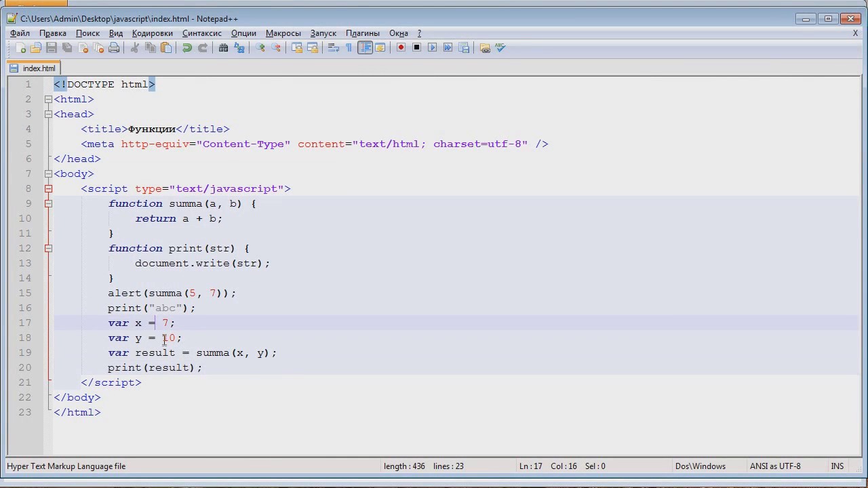This screenshot has height=488, width=868.
Task: Toggle INS insert mode in status bar
Action: (x=837, y=466)
